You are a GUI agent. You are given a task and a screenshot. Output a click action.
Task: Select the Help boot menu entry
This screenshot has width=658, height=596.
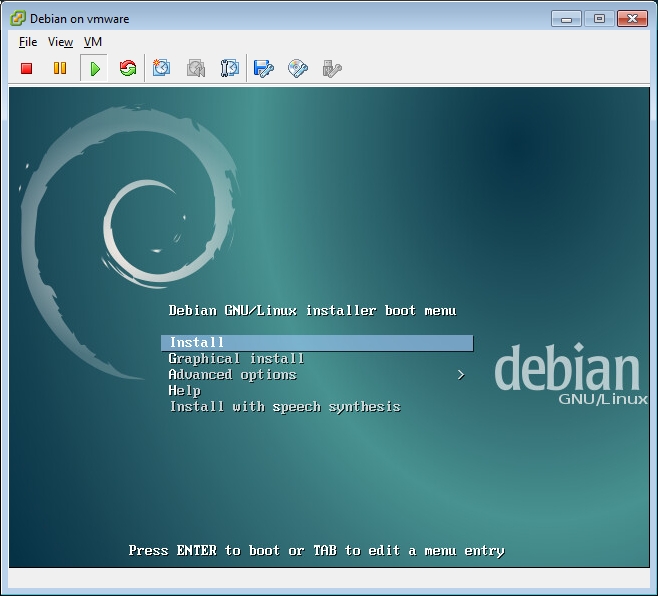coord(185,390)
